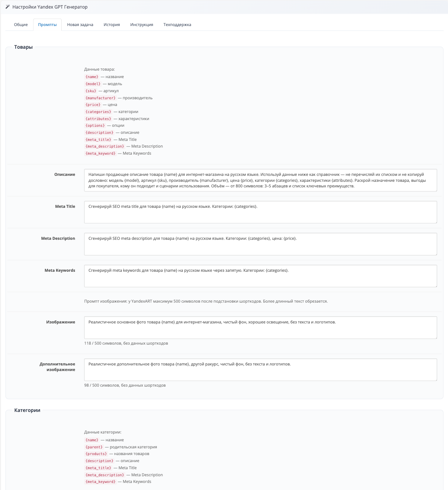Click into the Описание prompt textarea
The image size is (448, 490).
point(260,180)
